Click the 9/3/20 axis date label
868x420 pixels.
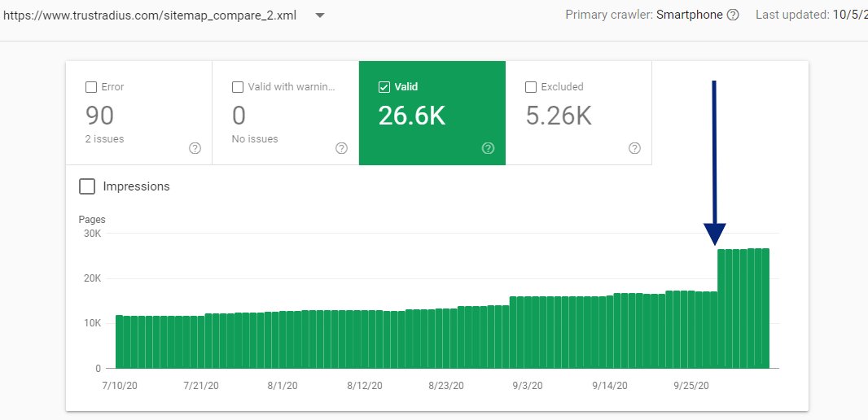click(528, 386)
